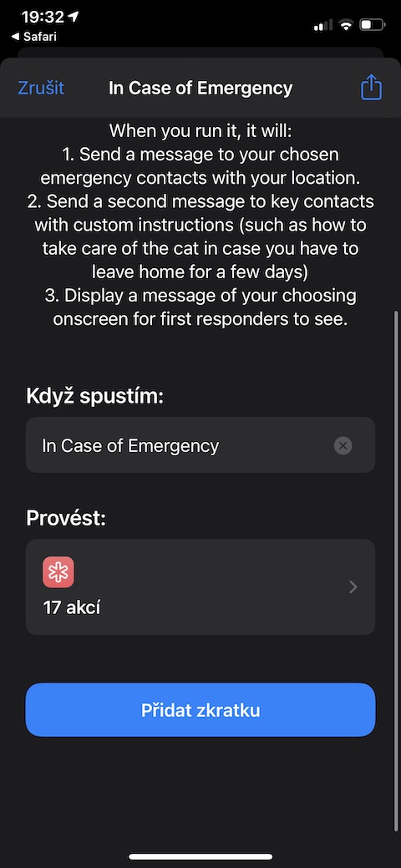The image size is (401, 868).
Task: Tap the Přidat zkratku button
Action: pyautogui.click(x=200, y=709)
